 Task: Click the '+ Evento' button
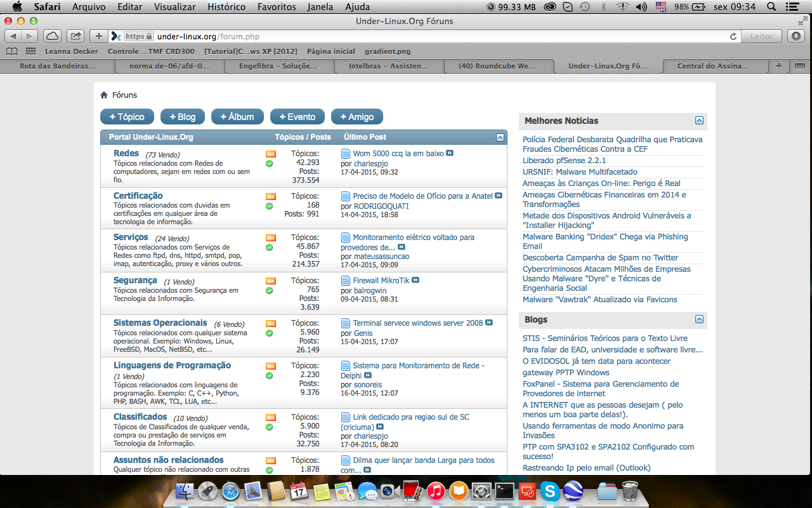[298, 117]
